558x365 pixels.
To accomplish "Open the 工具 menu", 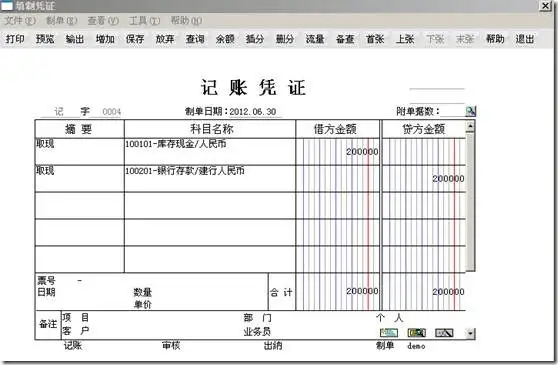I will click(x=144, y=21).
